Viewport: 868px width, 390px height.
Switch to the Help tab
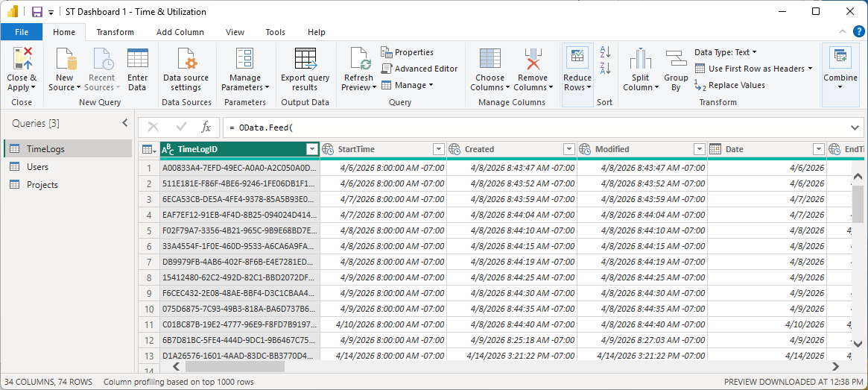tap(317, 32)
